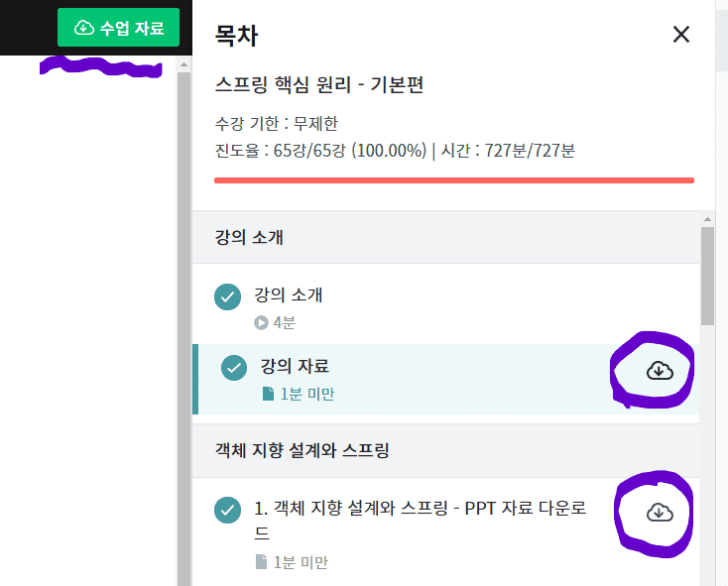Download the 강의 자료 via its cloud icon
This screenshot has height=586, width=728.
[x=660, y=370]
